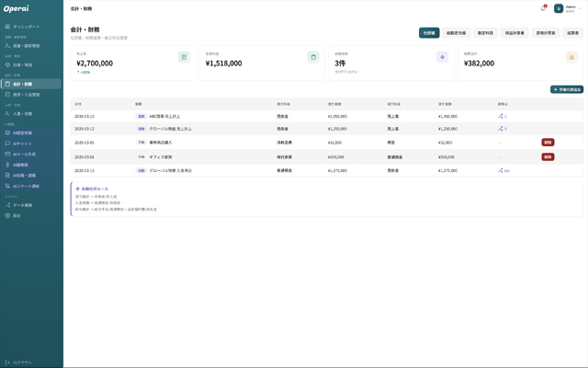The height and width of the screenshot is (368, 588).
Task: Switch to the 総勘定元帳 tab
Action: [456, 33]
